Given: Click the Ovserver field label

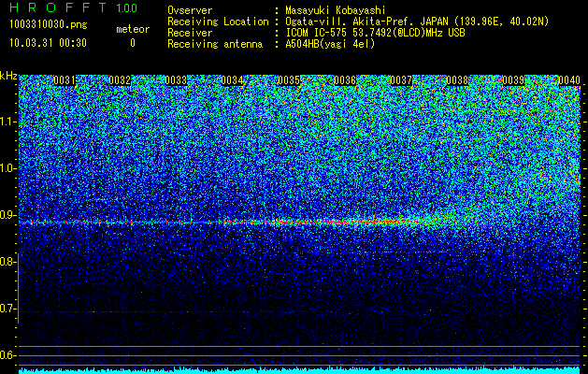Looking at the screenshot, I should pyautogui.click(x=190, y=11).
